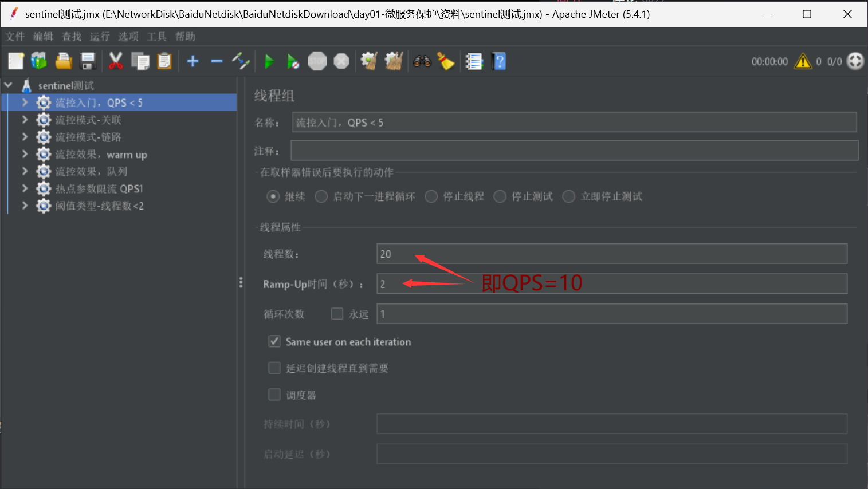Expand the 流控效果, warm up node

(25, 154)
